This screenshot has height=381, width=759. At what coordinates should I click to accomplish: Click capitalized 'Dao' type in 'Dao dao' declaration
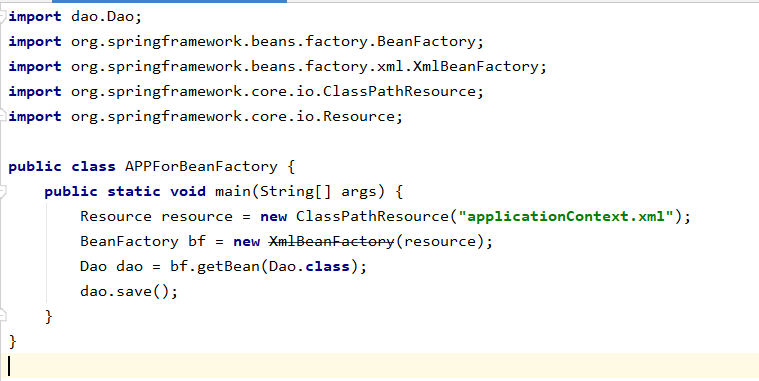tap(93, 267)
